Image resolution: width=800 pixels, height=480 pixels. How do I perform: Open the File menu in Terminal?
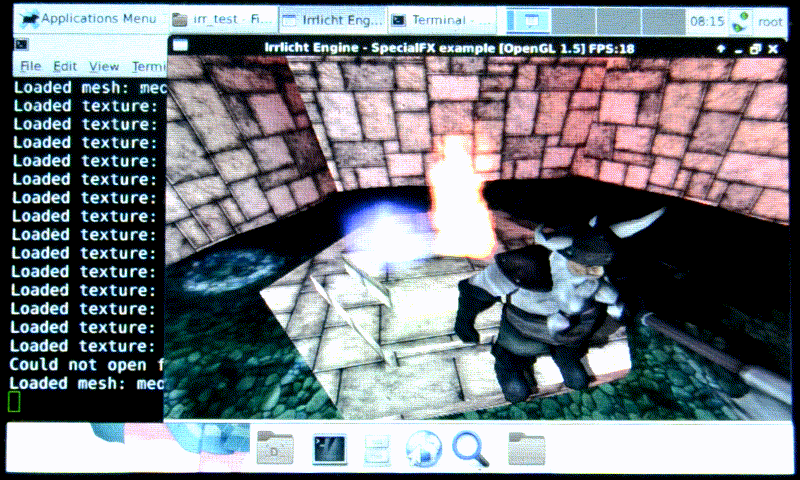click(31, 66)
